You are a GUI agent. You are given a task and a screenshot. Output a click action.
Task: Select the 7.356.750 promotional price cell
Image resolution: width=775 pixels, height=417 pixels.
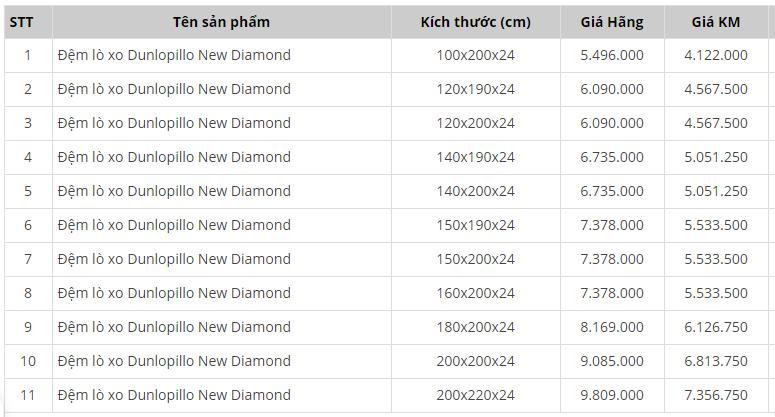point(715,395)
